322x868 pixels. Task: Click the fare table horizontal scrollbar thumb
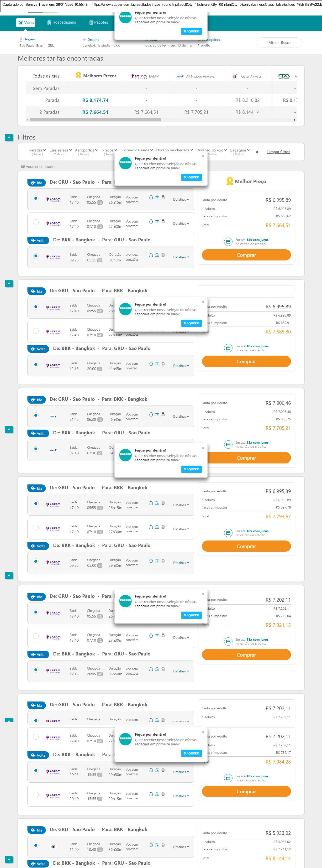pos(95,120)
